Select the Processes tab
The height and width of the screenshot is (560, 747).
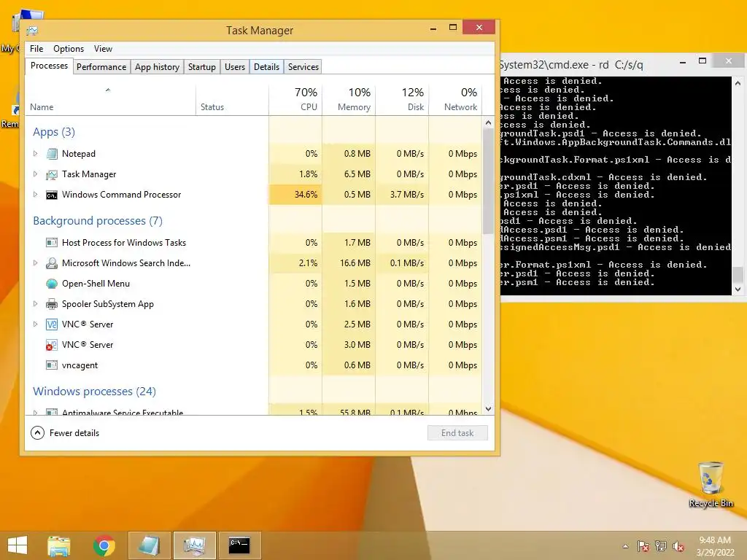tap(49, 66)
